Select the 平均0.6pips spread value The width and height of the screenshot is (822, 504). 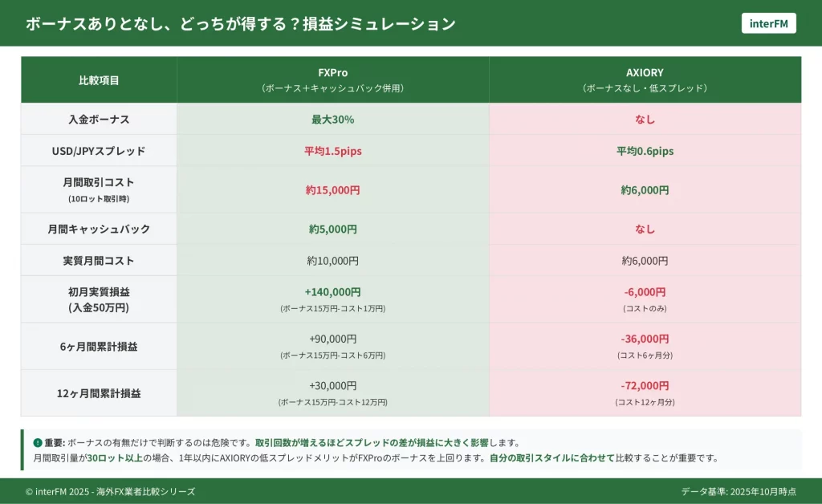click(x=645, y=151)
